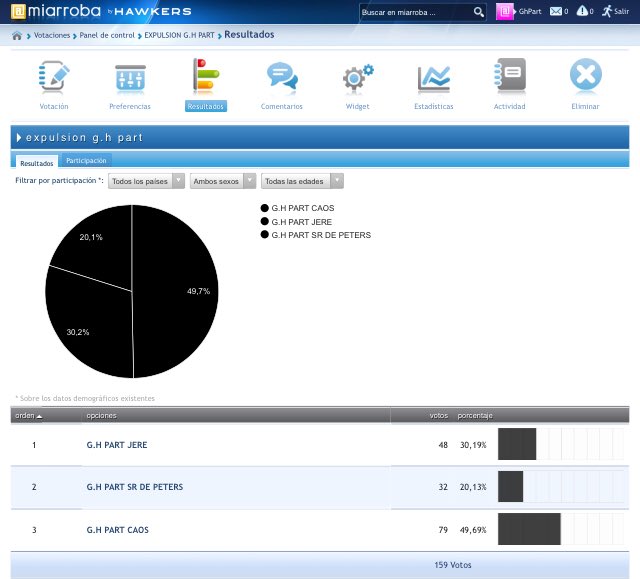640x579 pixels.
Task: Click the Actividad label
Action: pyautogui.click(x=509, y=106)
